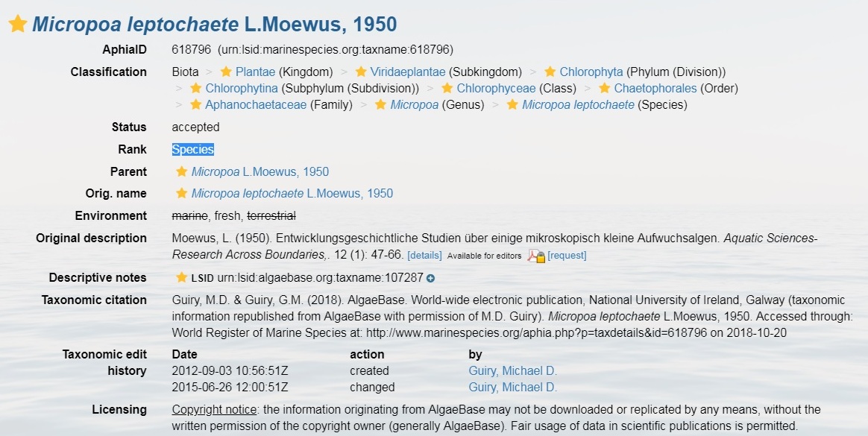
Task: Click the star icon in Descriptive notes
Action: coord(181,277)
